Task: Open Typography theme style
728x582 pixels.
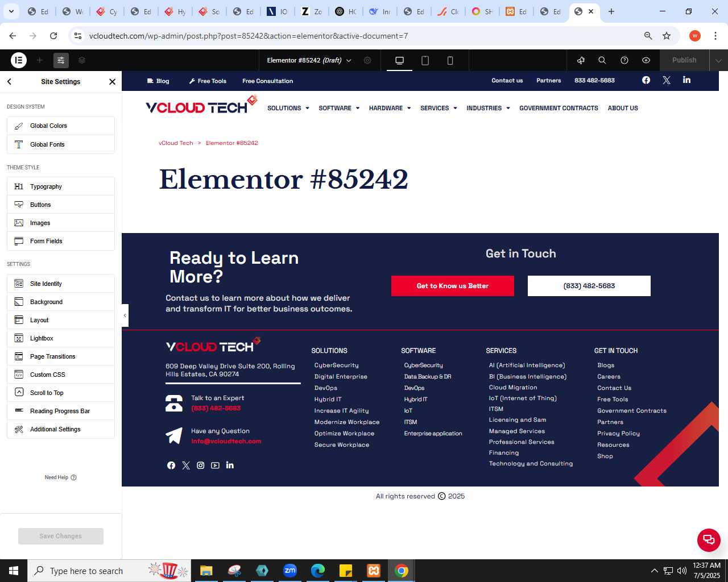Action: coord(61,186)
